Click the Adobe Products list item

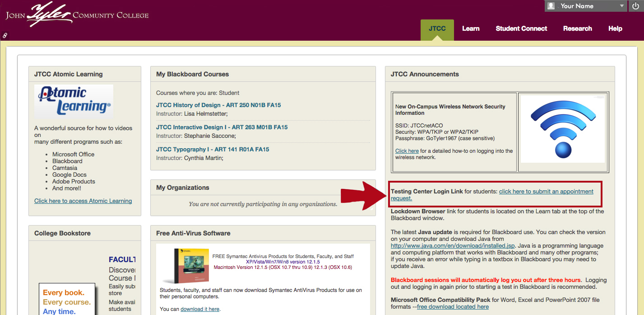74,182
